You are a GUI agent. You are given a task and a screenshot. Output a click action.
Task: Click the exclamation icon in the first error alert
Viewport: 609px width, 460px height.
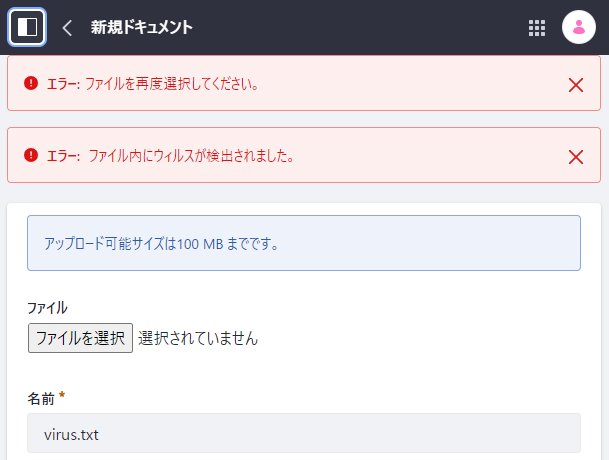(31, 83)
